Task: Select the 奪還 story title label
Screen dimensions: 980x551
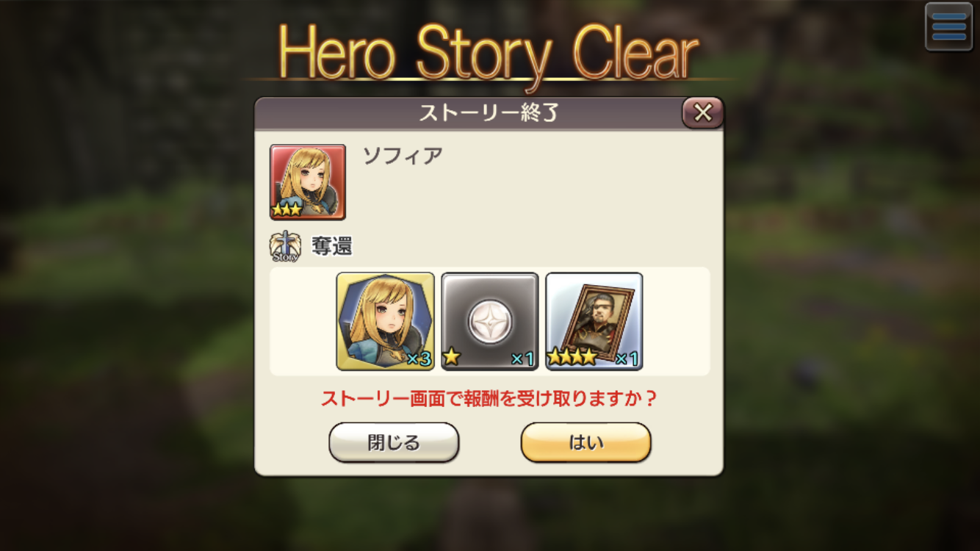Action: coord(332,247)
